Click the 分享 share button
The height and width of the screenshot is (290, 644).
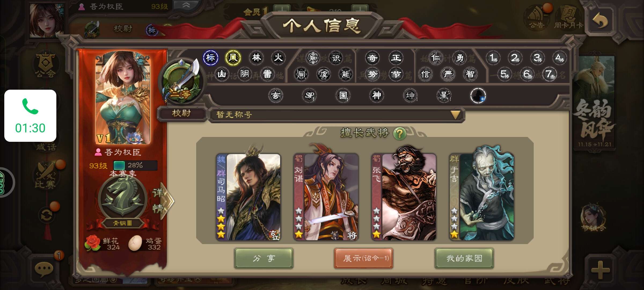coord(264,258)
